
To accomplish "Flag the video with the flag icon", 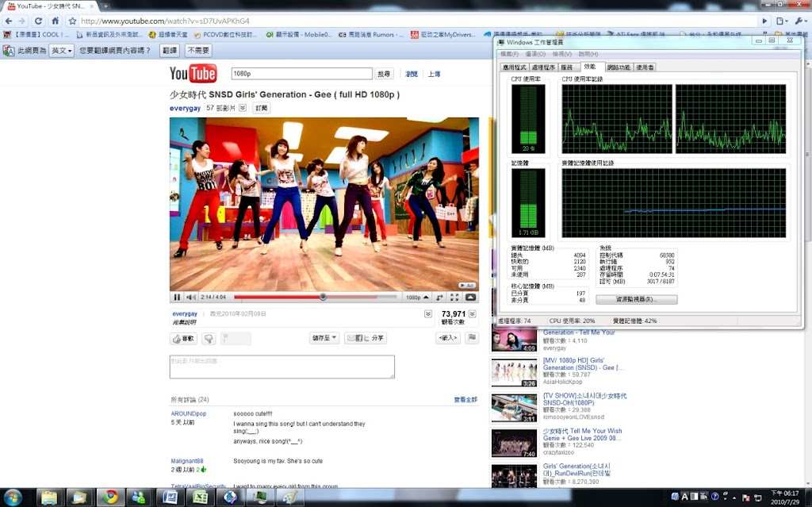I will pyautogui.click(x=472, y=338).
